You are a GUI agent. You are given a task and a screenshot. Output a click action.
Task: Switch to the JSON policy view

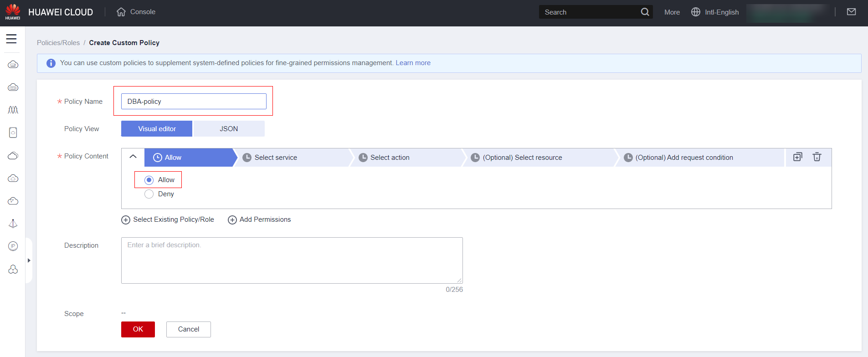coord(229,129)
